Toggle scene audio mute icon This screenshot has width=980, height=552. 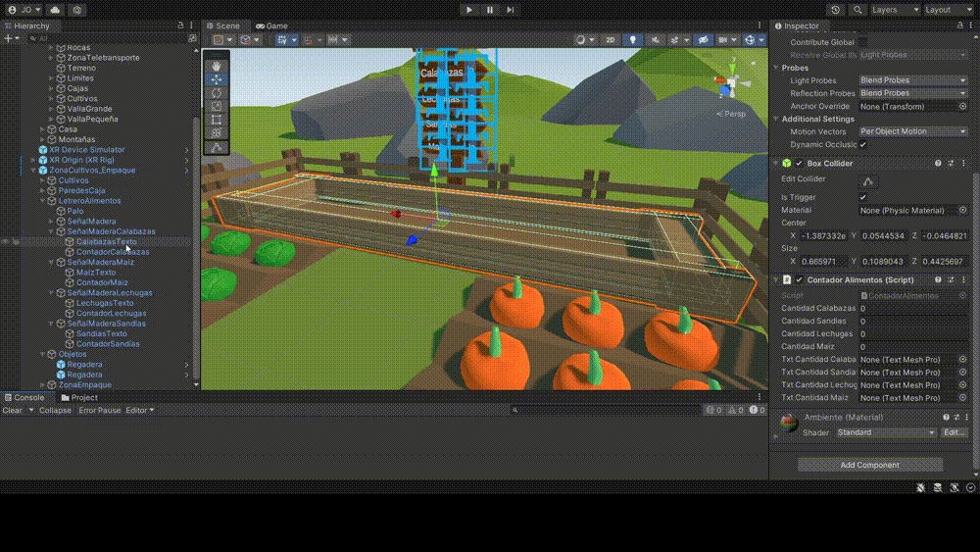[655, 39]
